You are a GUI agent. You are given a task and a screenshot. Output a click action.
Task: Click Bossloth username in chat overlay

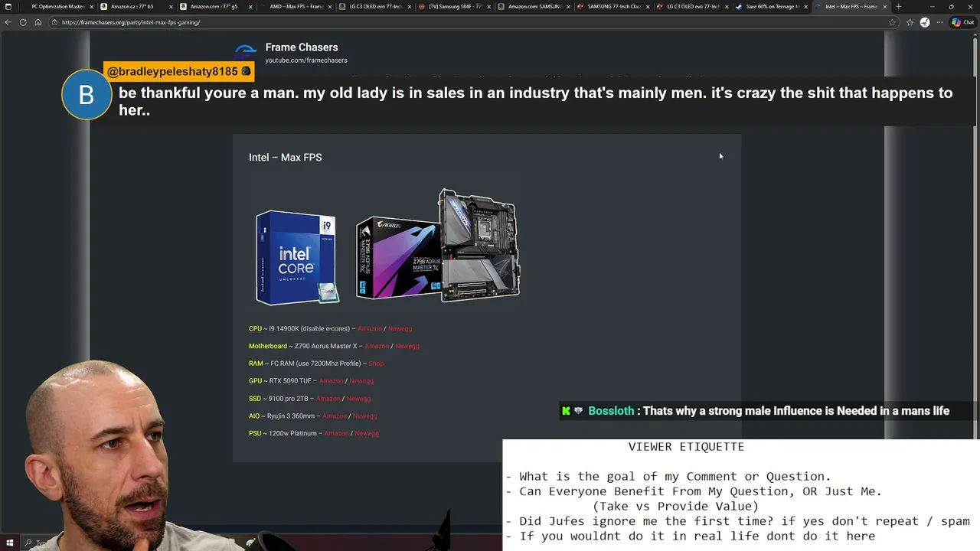[x=611, y=411]
